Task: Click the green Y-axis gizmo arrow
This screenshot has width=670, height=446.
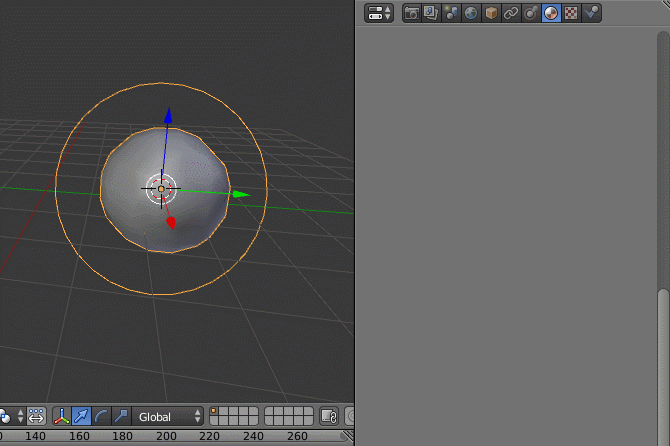Action: [x=241, y=194]
